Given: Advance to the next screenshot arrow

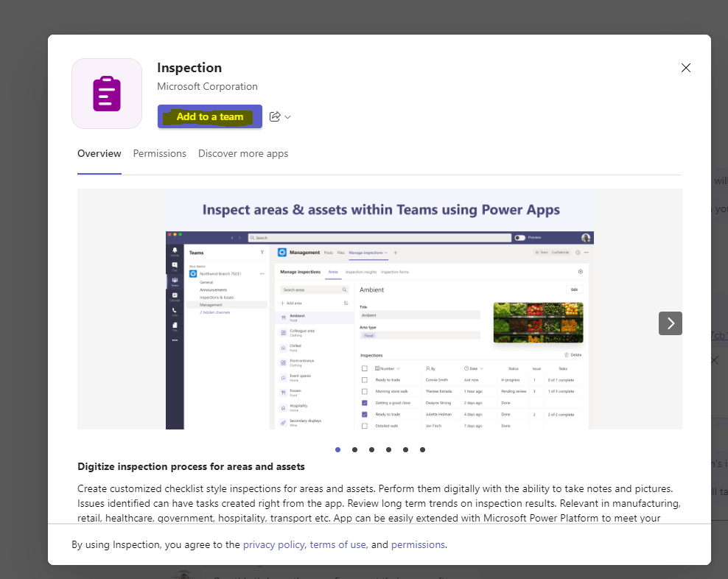Looking at the screenshot, I should [x=671, y=323].
